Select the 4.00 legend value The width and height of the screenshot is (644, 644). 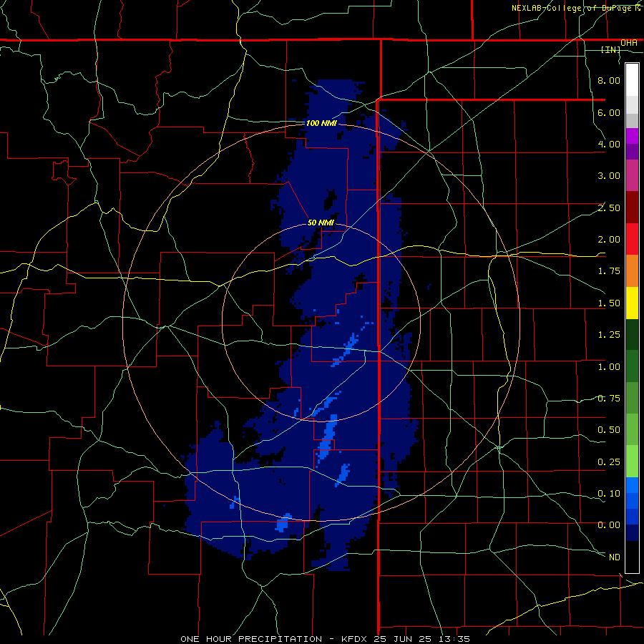(609, 144)
